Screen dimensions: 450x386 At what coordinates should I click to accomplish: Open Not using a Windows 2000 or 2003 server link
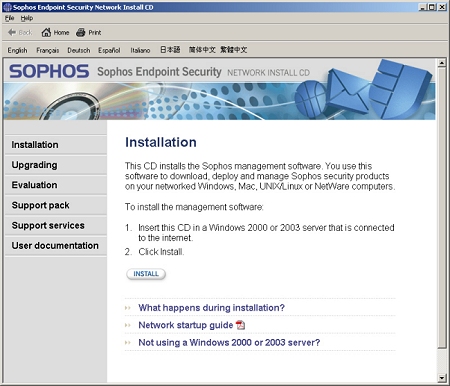pyautogui.click(x=229, y=342)
